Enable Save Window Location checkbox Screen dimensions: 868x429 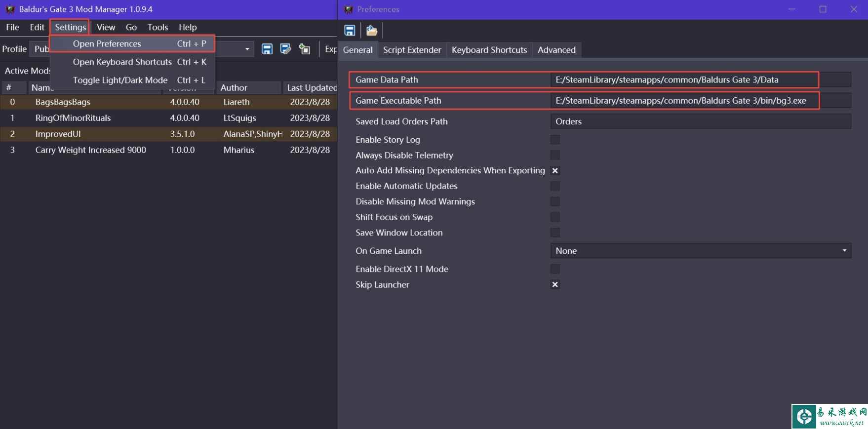tap(555, 233)
